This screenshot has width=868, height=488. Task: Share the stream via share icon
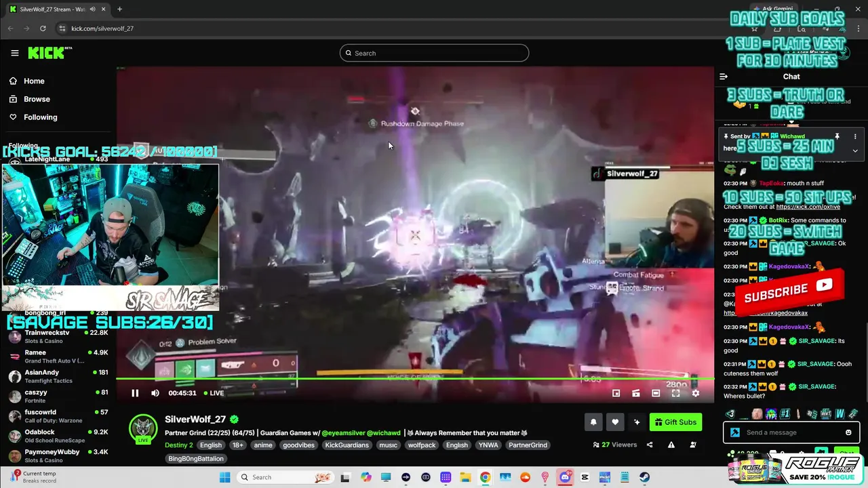tap(650, 445)
